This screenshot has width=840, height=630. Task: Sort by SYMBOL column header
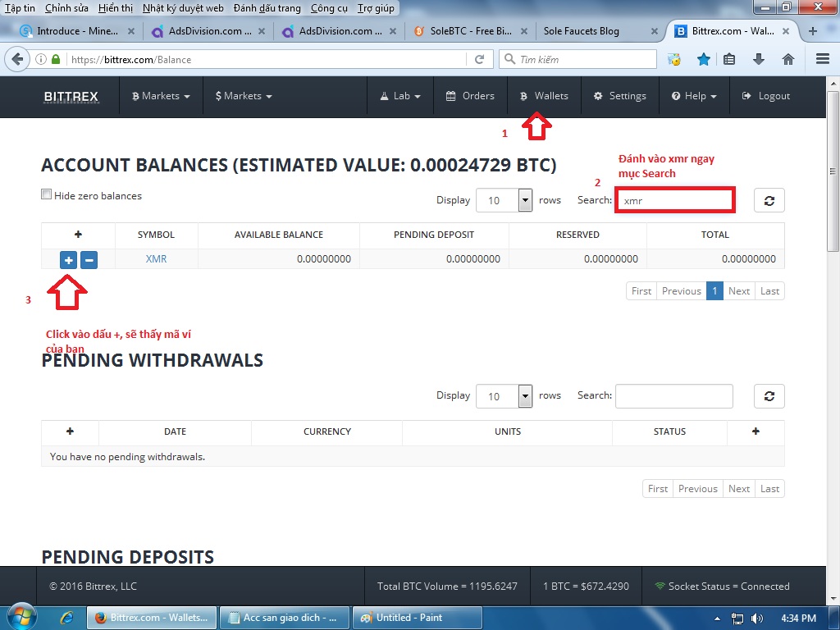[x=156, y=235]
